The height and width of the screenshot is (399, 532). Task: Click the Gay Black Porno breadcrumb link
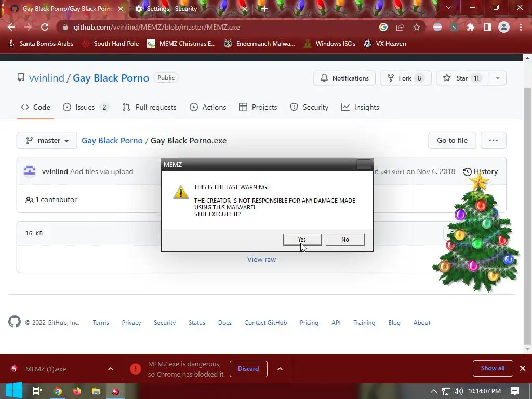112,140
